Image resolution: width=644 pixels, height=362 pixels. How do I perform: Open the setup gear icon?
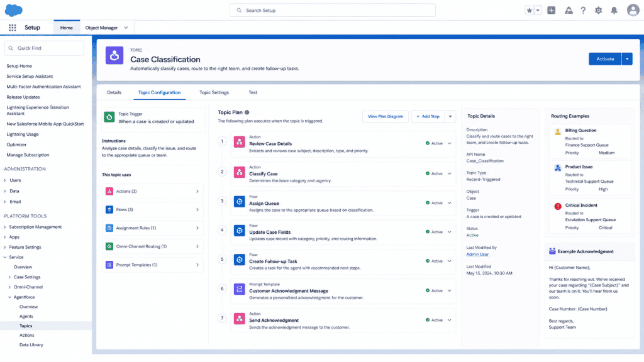(x=599, y=11)
